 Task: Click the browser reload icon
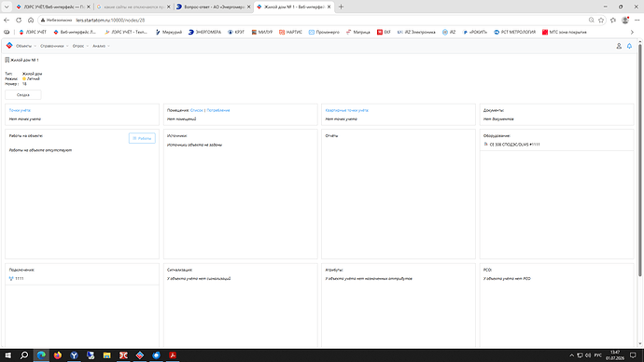(19, 20)
